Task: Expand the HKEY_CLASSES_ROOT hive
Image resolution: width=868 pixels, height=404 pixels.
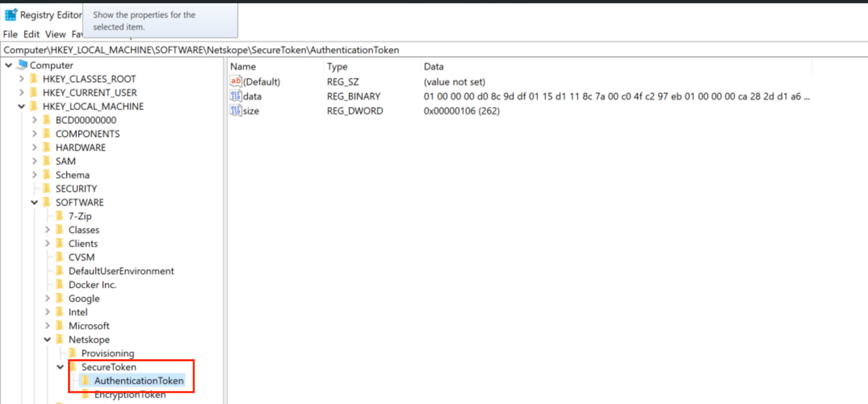Action: click(x=22, y=79)
